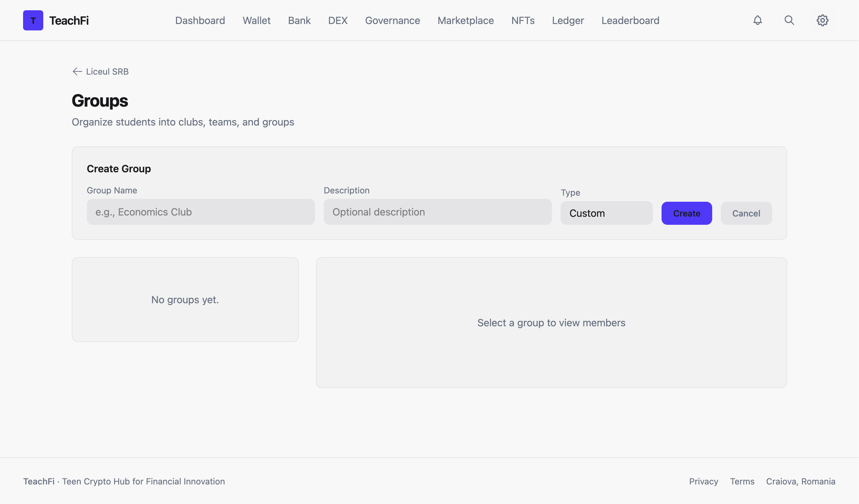The width and height of the screenshot is (859, 504).
Task: Cancel the group creation
Action: (x=746, y=213)
